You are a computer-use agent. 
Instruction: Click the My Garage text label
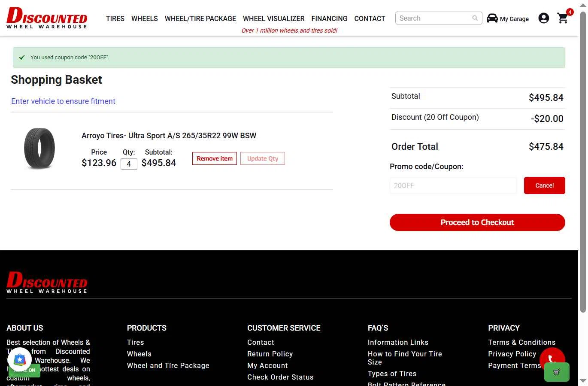pos(514,19)
